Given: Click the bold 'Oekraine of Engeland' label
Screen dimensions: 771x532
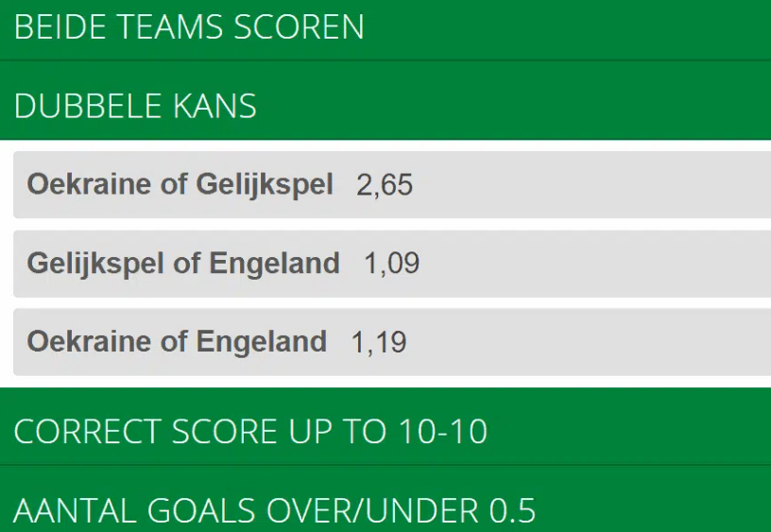Looking at the screenshot, I should pos(177,341).
